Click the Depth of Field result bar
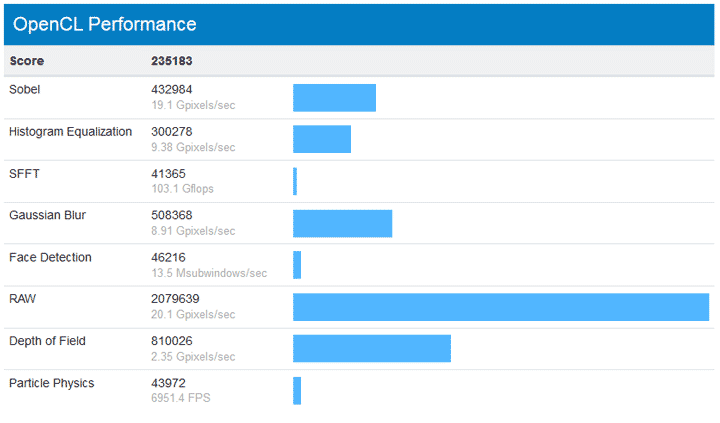Image resolution: width=720 pixels, height=423 pixels. point(372,349)
